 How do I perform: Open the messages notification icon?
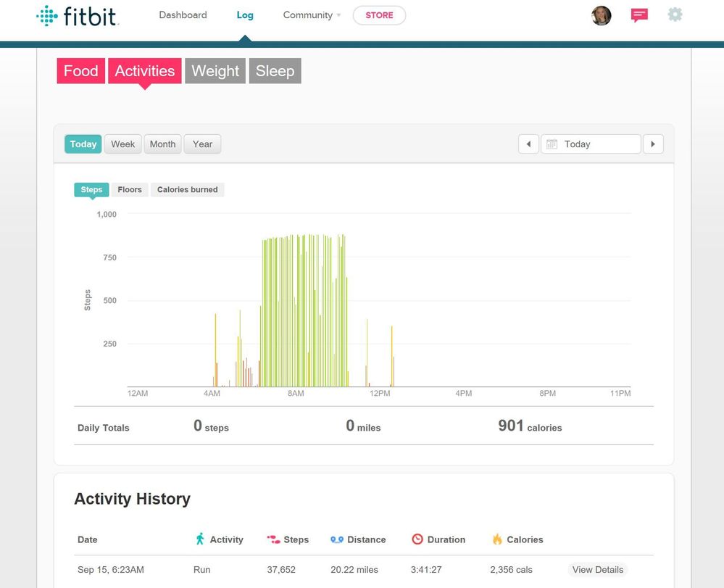pyautogui.click(x=638, y=15)
